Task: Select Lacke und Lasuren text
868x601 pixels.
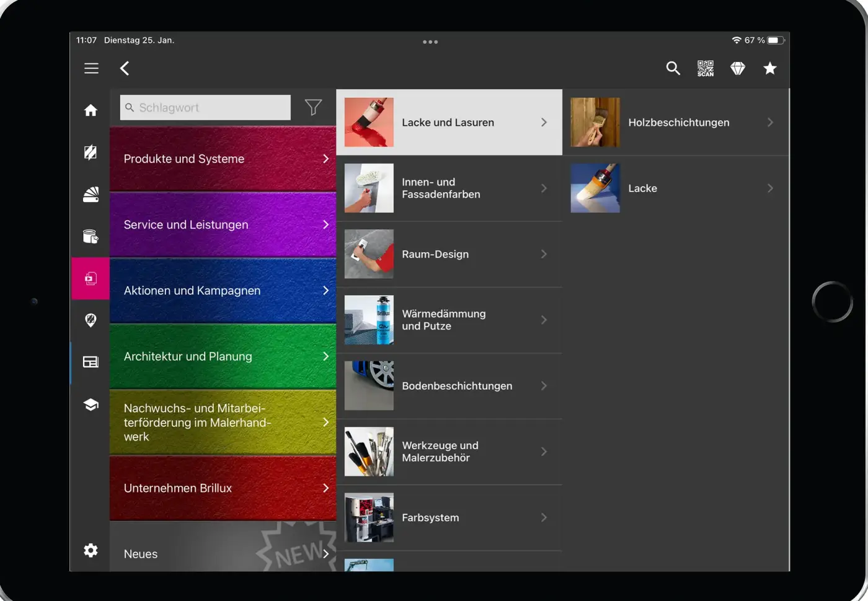Action: (x=448, y=122)
